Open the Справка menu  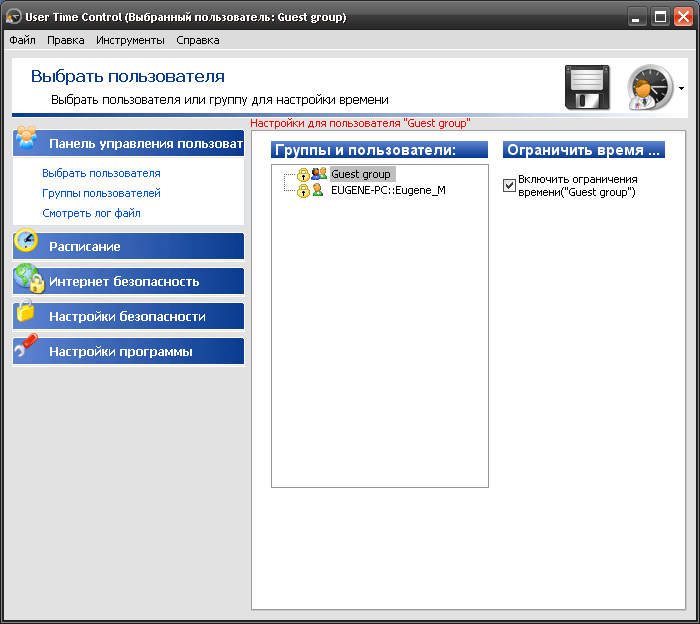(197, 40)
